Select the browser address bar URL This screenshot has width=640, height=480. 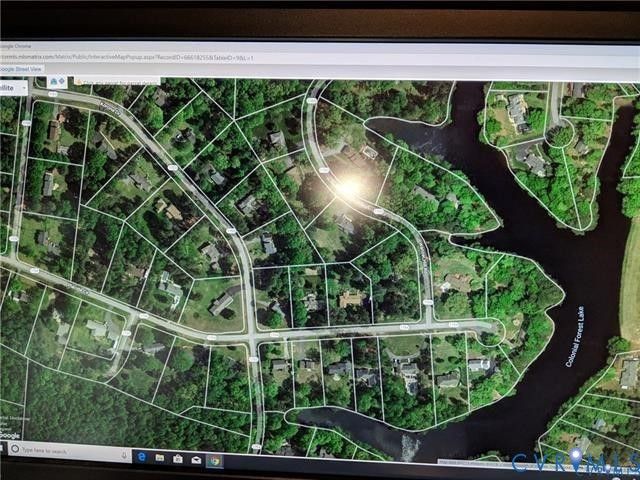[120, 59]
